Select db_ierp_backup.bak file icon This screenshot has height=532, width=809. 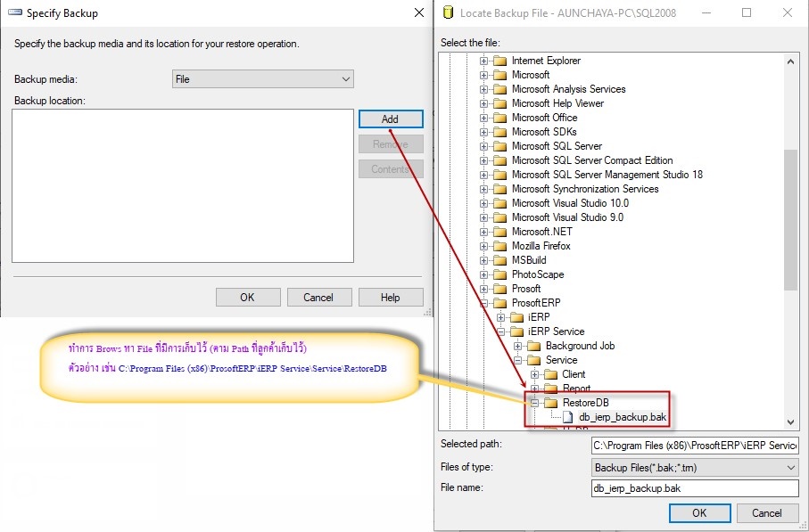pyautogui.click(x=567, y=417)
